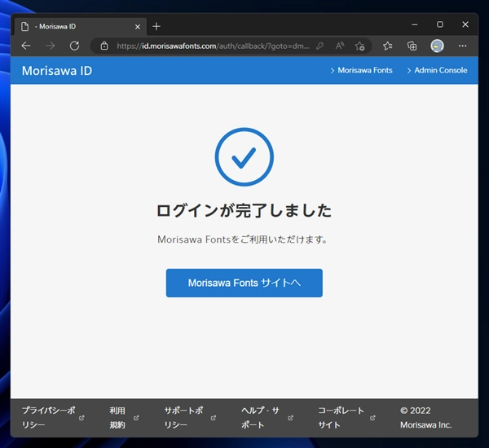This screenshot has height=448, width=489.
Task: Click external-link icon beside ヘルプ・サポート
Action: coord(290,418)
